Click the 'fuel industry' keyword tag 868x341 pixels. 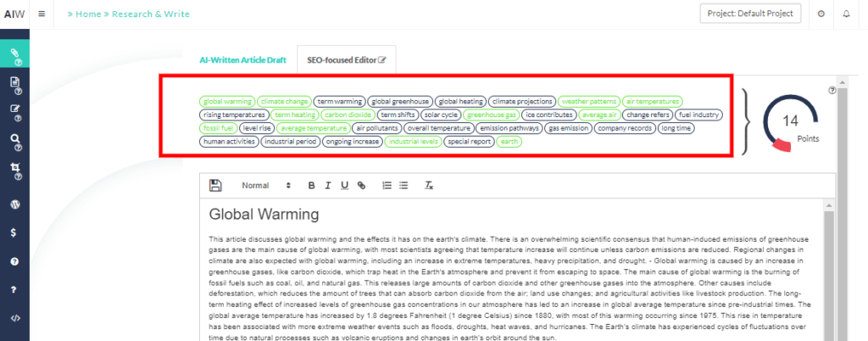[x=698, y=115]
